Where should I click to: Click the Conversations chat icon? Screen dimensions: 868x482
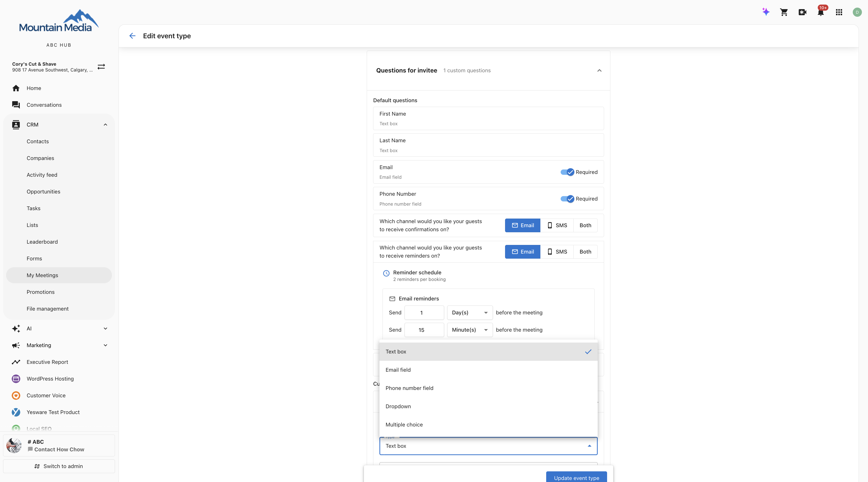(x=16, y=105)
